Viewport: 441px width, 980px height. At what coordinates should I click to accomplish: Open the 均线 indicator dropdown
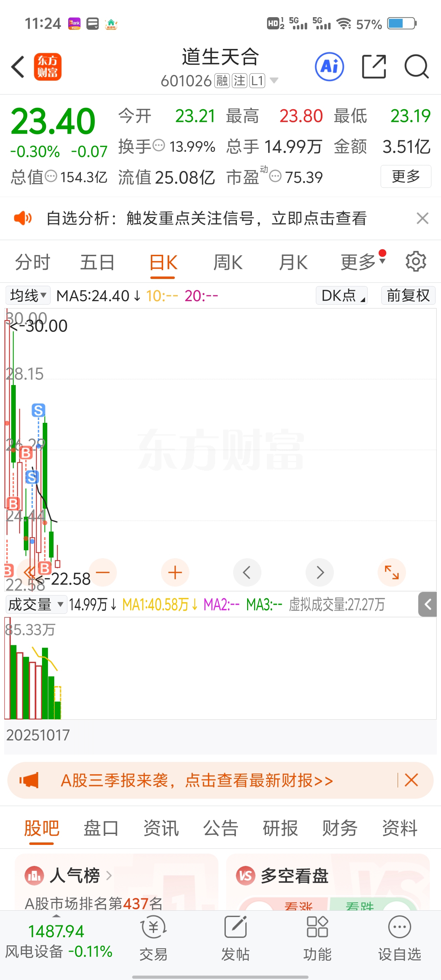tap(28, 295)
